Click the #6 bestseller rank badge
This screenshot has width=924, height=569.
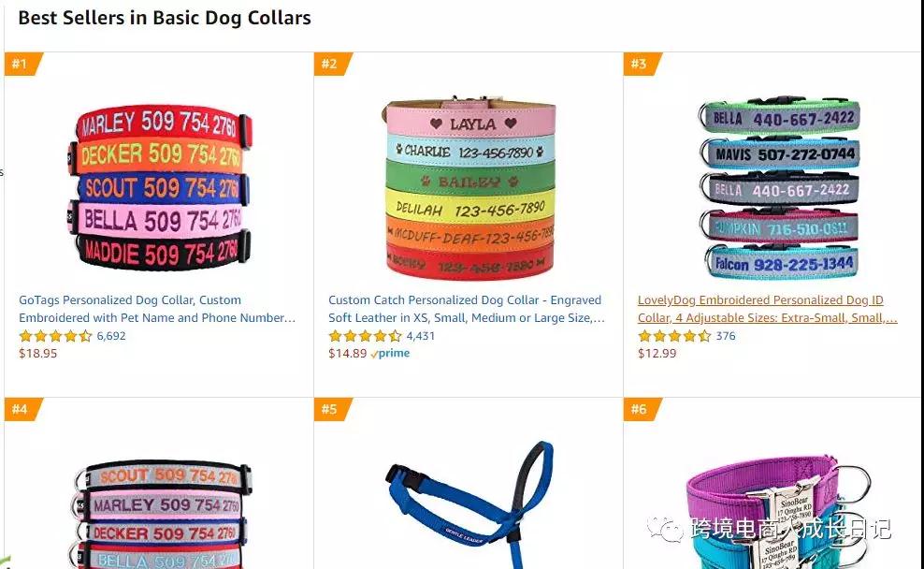(642, 409)
